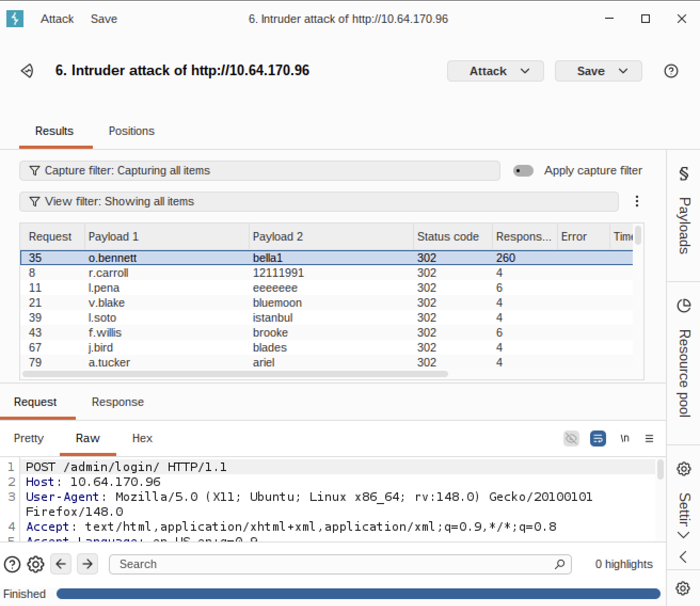The width and height of the screenshot is (700, 606).
Task: Sort by the Error column header
Action: click(x=584, y=236)
